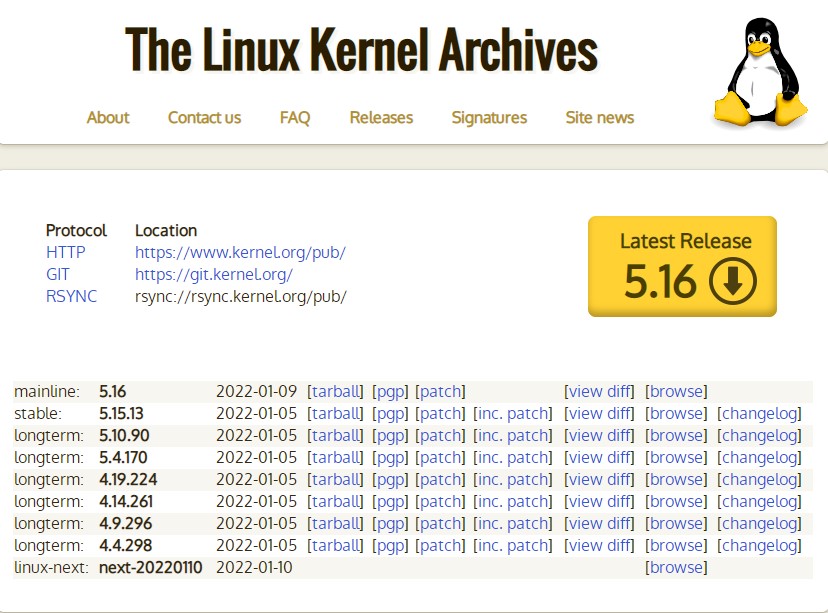The image size is (828, 613).
Task: Browse the linux-next next-20220110 release
Action: tap(677, 567)
